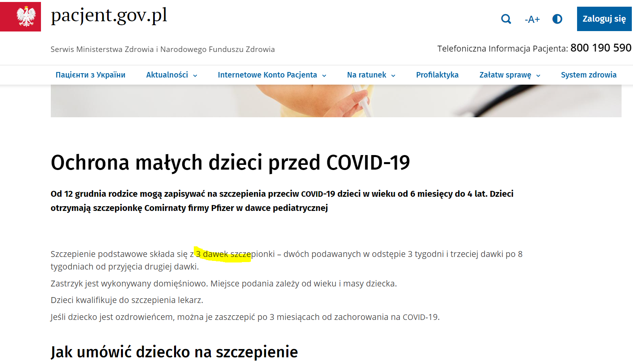Expand the Aktualności dropdown chevron
The width and height of the screenshot is (633, 364).
click(x=195, y=76)
